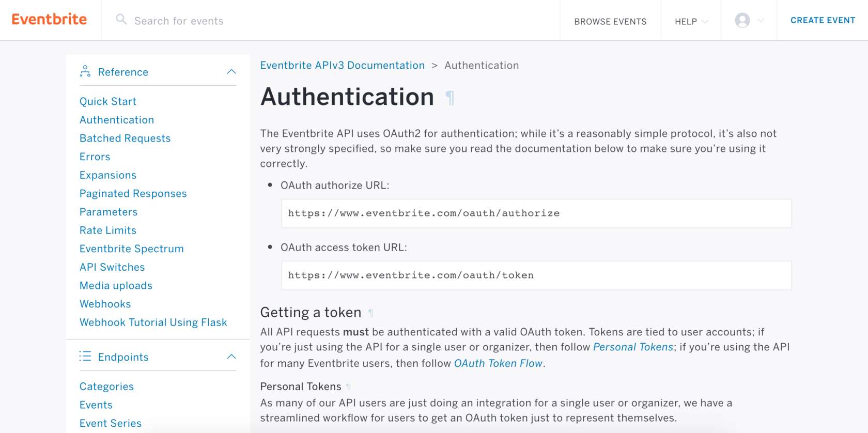
Task: Open the Quick Start page
Action: [x=108, y=102]
